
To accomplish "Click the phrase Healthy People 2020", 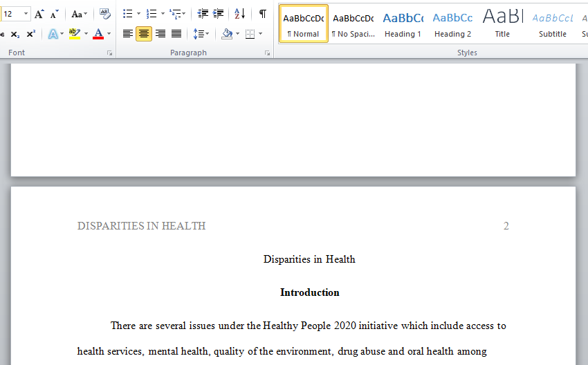I will 310,326.
